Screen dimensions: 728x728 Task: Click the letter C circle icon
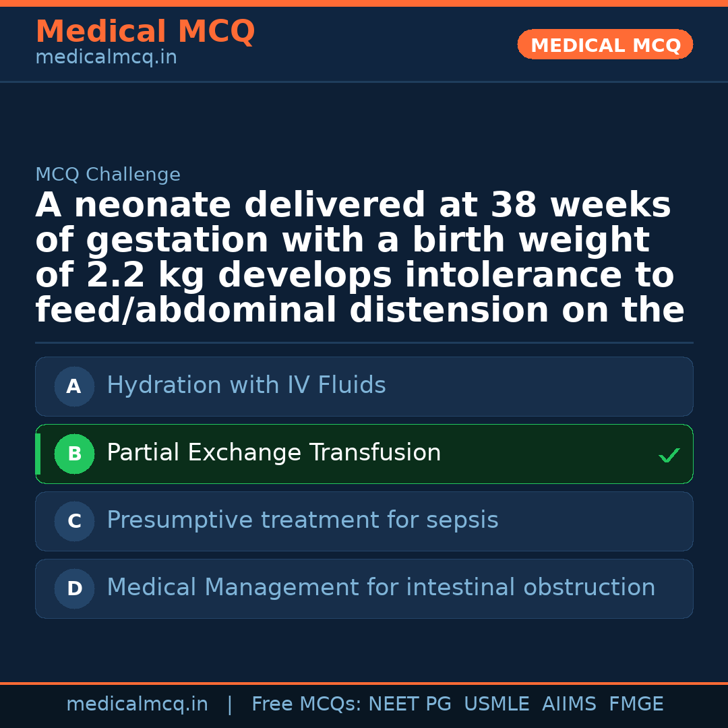point(74,522)
